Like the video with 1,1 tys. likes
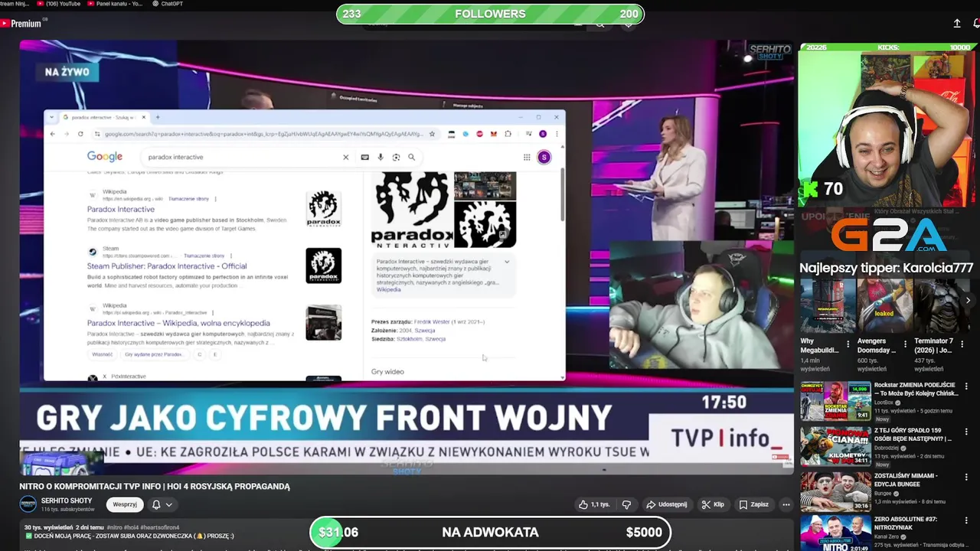Image resolution: width=980 pixels, height=551 pixels. point(595,504)
